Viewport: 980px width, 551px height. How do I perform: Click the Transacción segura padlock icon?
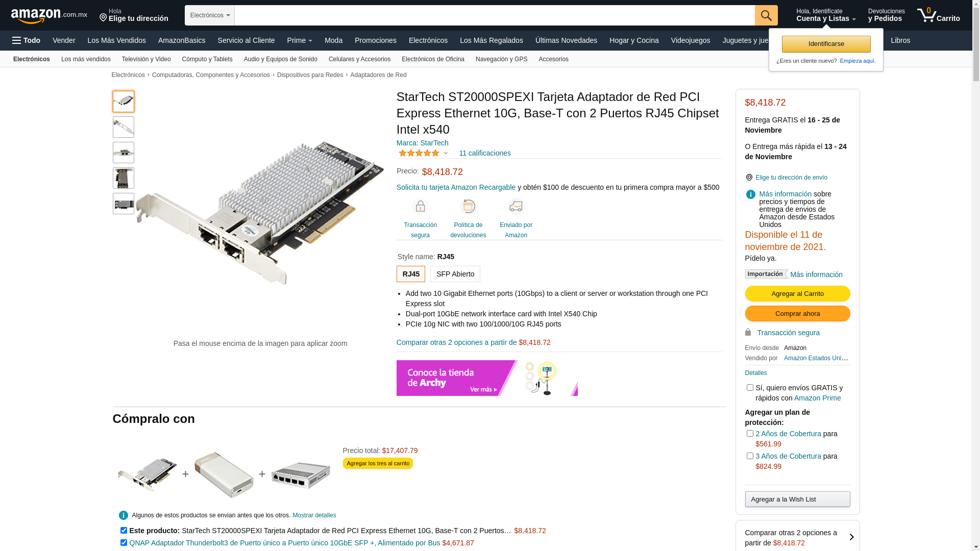pyautogui.click(x=420, y=207)
